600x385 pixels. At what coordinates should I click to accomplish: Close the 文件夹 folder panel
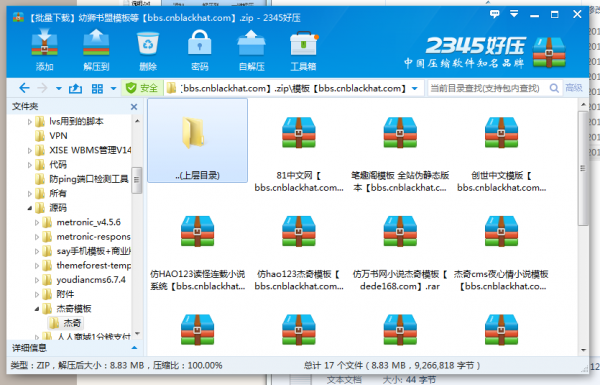134,107
